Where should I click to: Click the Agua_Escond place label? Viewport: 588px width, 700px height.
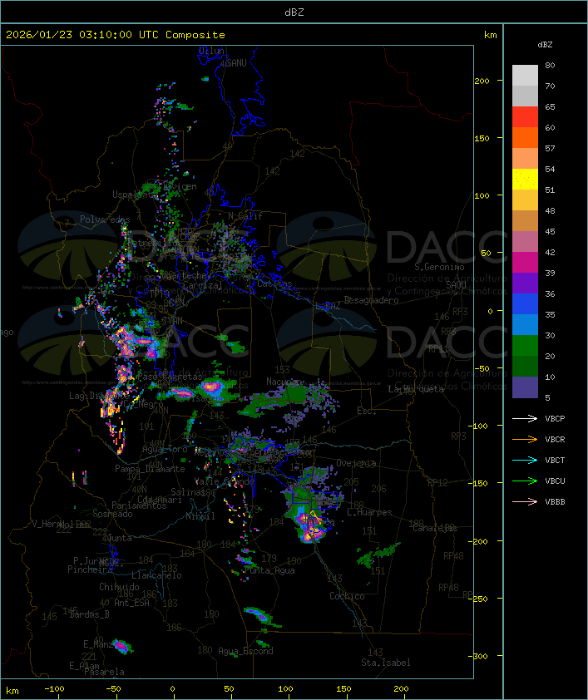[245, 651]
